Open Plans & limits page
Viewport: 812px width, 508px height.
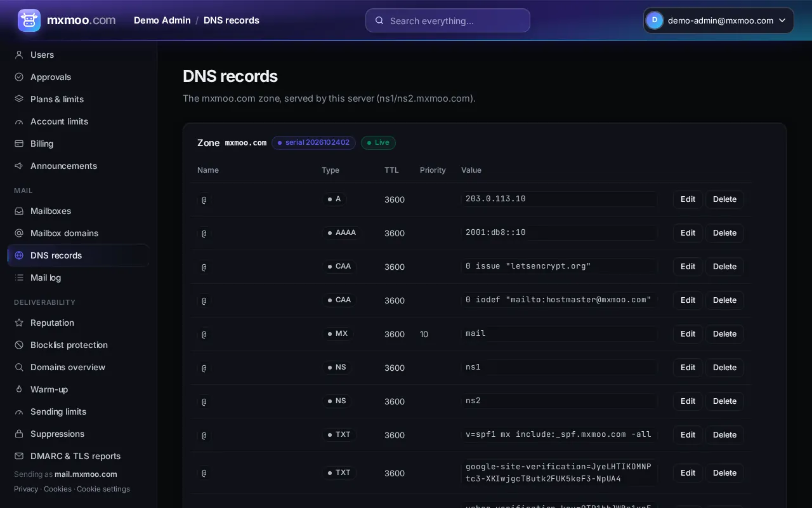click(x=79, y=99)
